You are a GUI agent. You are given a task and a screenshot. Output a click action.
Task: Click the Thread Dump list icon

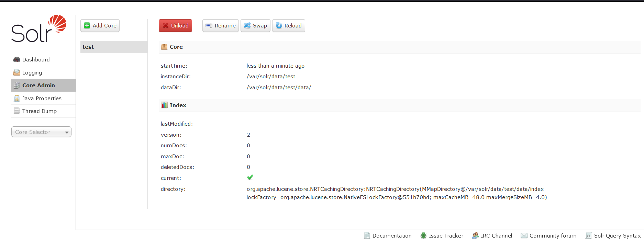(x=17, y=111)
